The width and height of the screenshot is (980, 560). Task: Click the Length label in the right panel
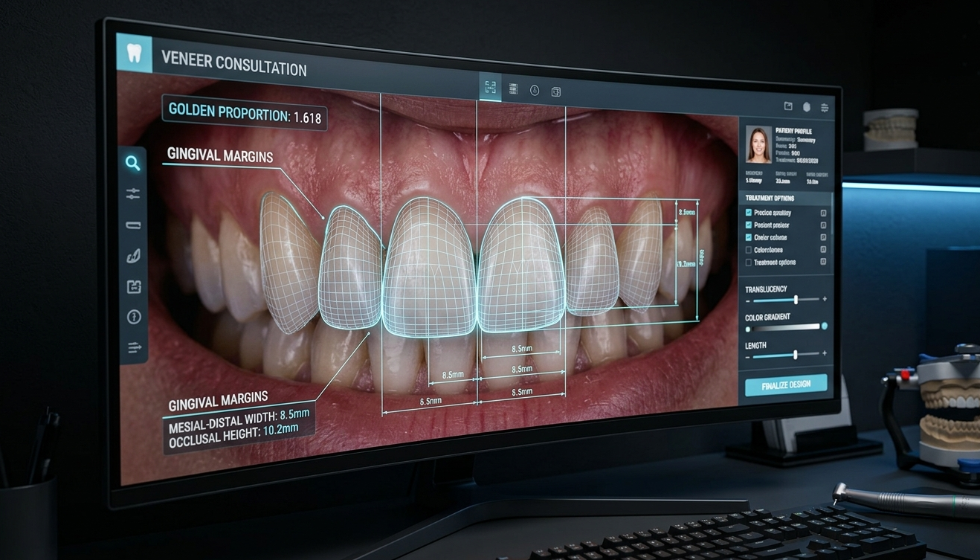[x=755, y=345]
